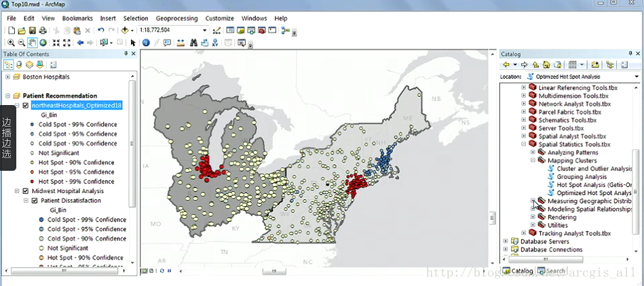Click the Save document icon

click(x=32, y=30)
